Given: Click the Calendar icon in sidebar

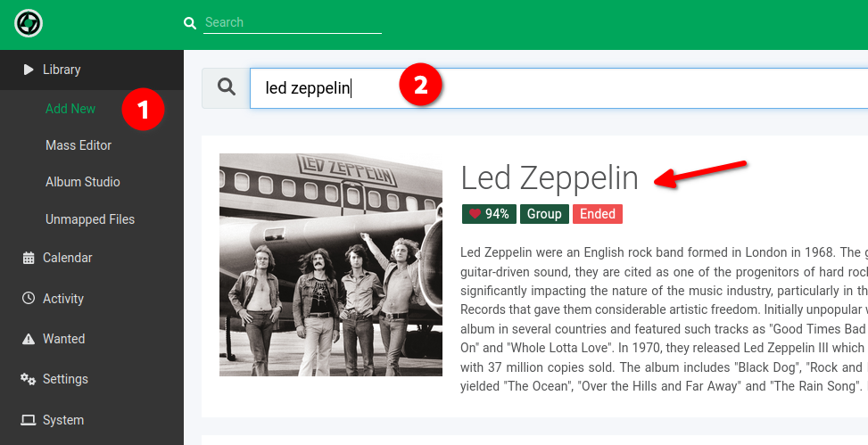Looking at the screenshot, I should [x=29, y=258].
